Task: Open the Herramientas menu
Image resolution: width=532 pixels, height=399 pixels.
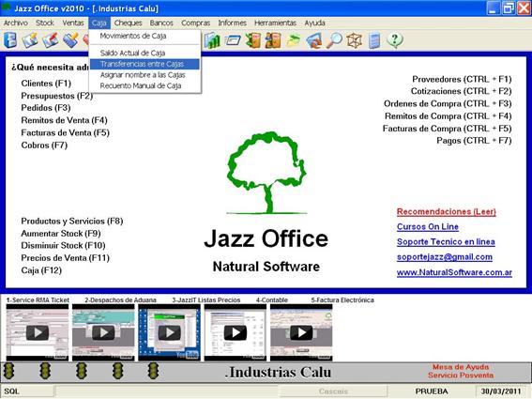Action: pyautogui.click(x=275, y=23)
